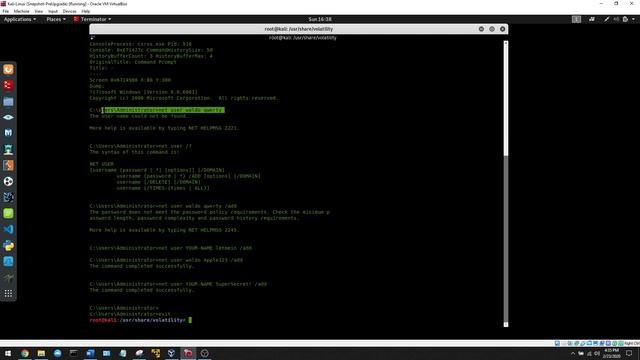The height and width of the screenshot is (360, 640).
Task: Launch the red Terminator icon in the dock
Action: pos(8,85)
